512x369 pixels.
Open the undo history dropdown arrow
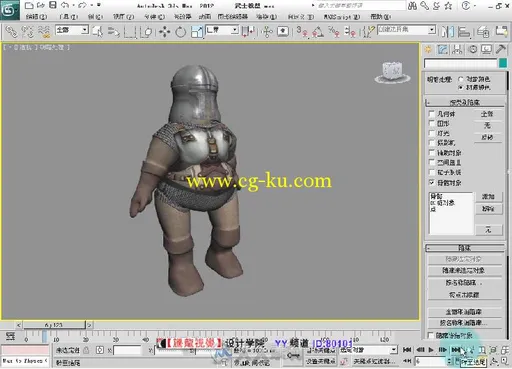[x=73, y=5]
